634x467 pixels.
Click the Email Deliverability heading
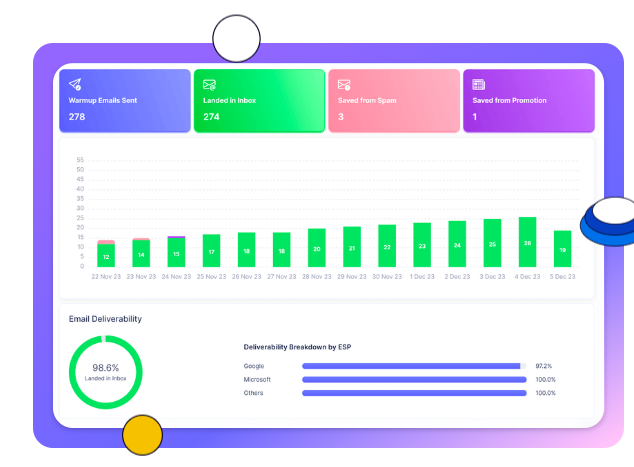tap(105, 319)
